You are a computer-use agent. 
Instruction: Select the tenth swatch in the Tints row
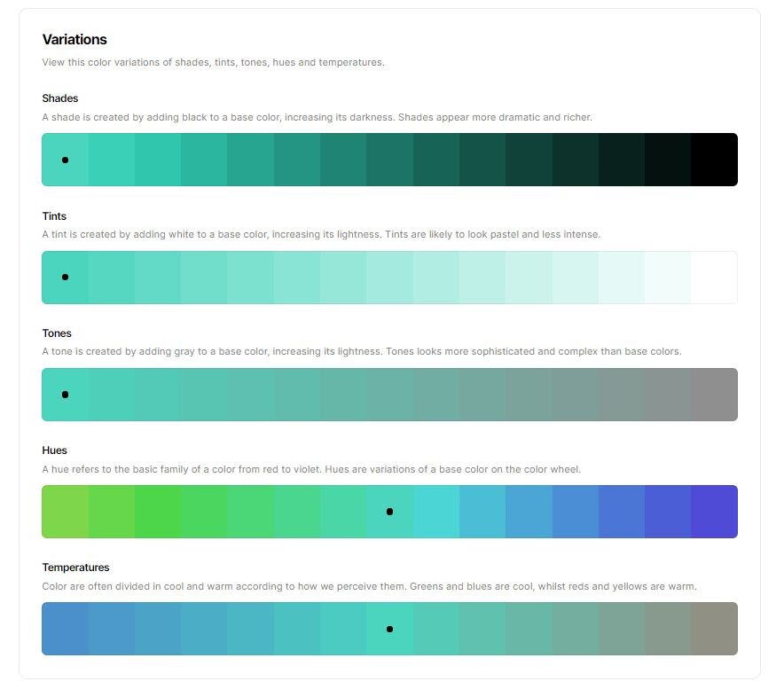pyautogui.click(x=482, y=277)
